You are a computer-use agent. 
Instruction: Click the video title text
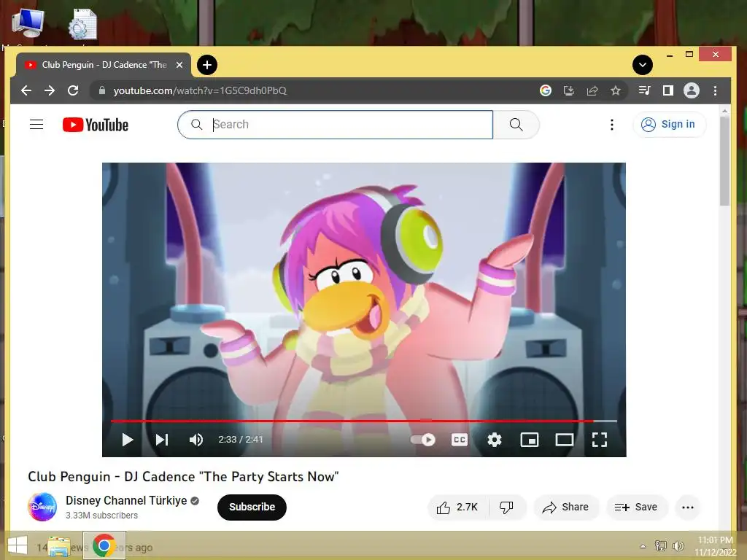[183, 477]
